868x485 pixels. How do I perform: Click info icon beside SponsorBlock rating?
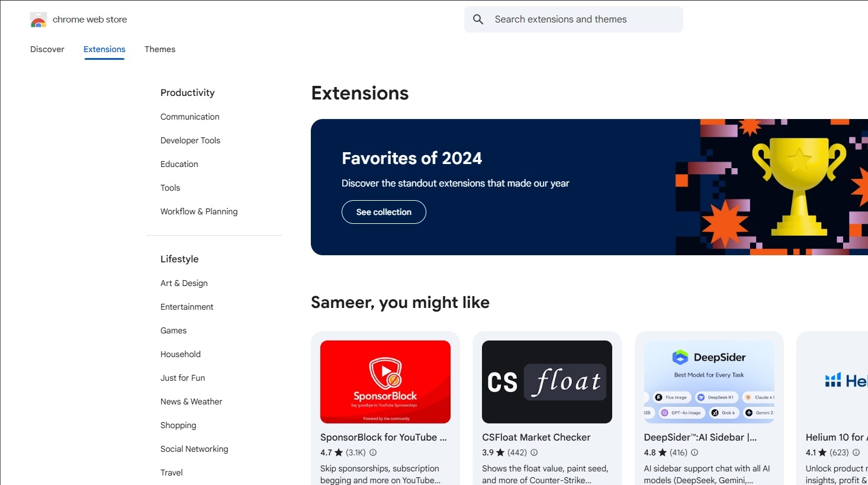point(373,452)
